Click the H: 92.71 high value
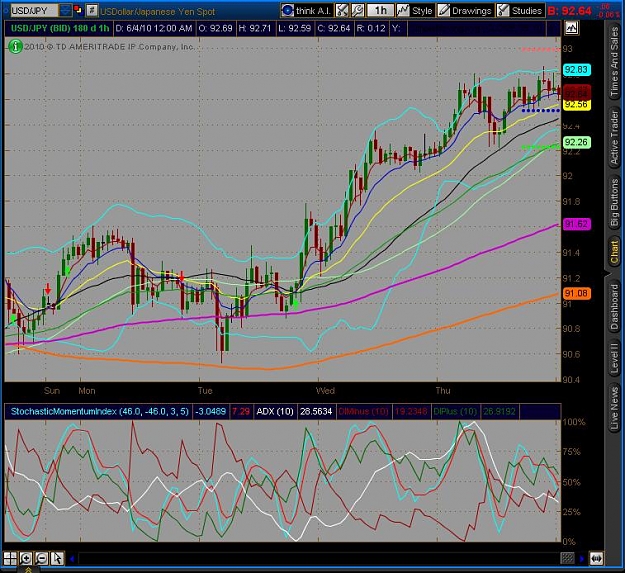This screenshot has width=625, height=573. tap(255, 28)
